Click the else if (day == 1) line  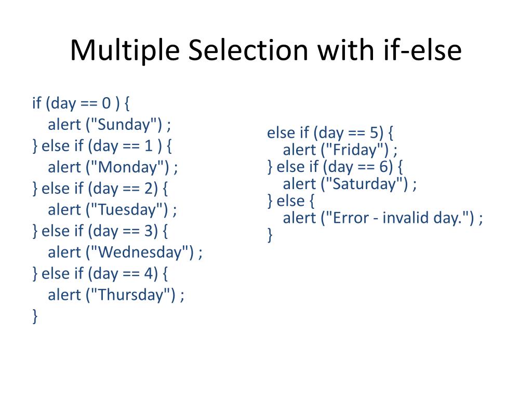[x=102, y=146]
